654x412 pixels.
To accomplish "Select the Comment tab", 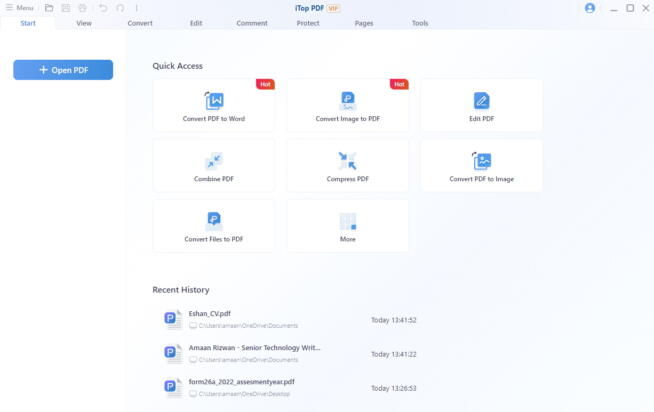I will pos(252,22).
